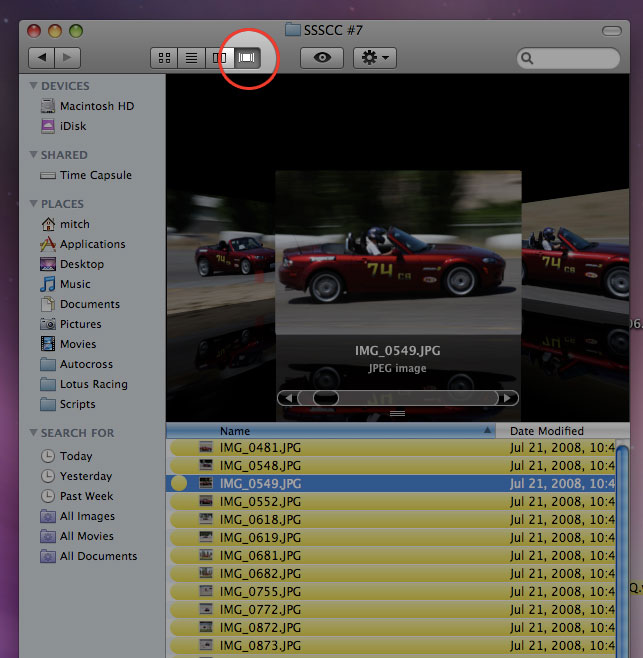Toggle toolbar visibility with top-right pill button
The height and width of the screenshot is (658, 643).
611,30
